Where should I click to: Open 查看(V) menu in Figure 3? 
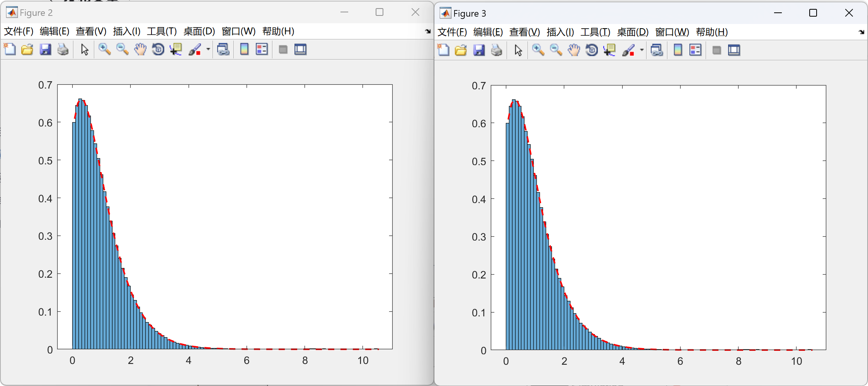[x=524, y=32]
